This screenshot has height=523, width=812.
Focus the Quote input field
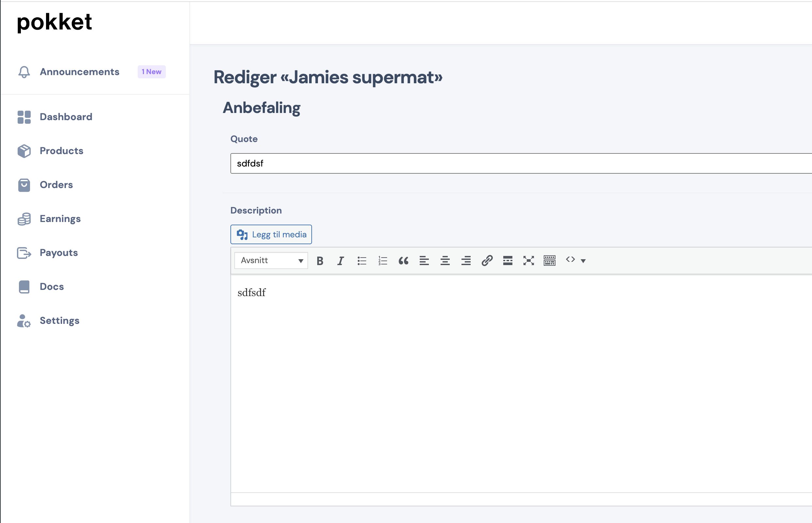pos(521,163)
